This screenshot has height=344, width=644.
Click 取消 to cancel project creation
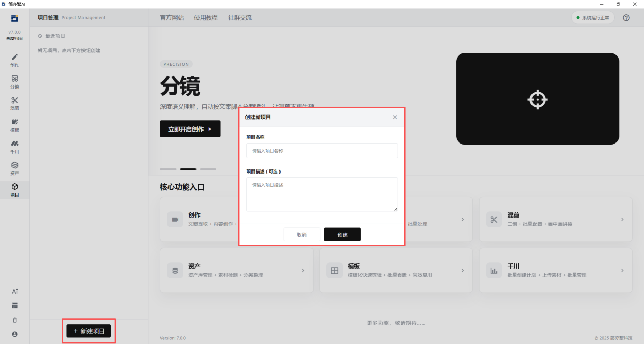302,235
